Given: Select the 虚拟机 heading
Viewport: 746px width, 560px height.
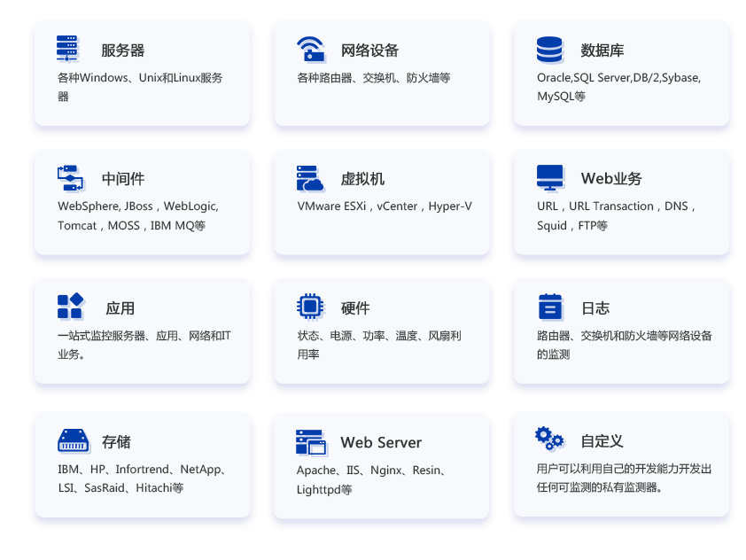Looking at the screenshot, I should point(362,179).
